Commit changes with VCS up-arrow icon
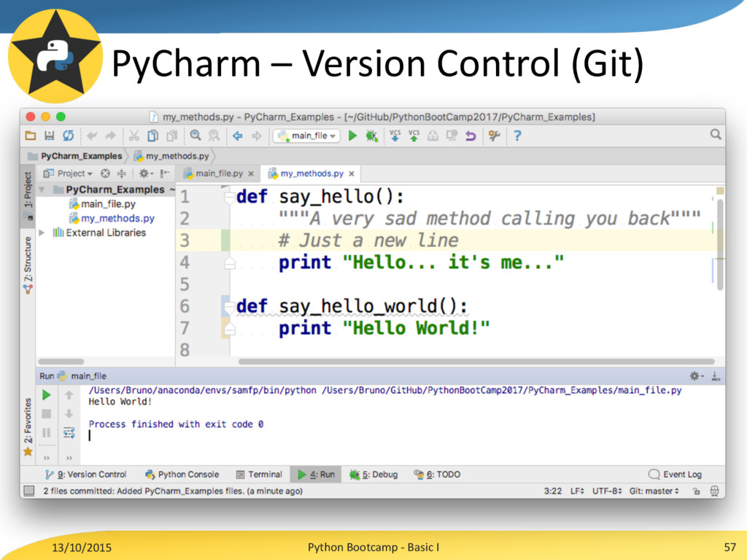 coord(414,136)
